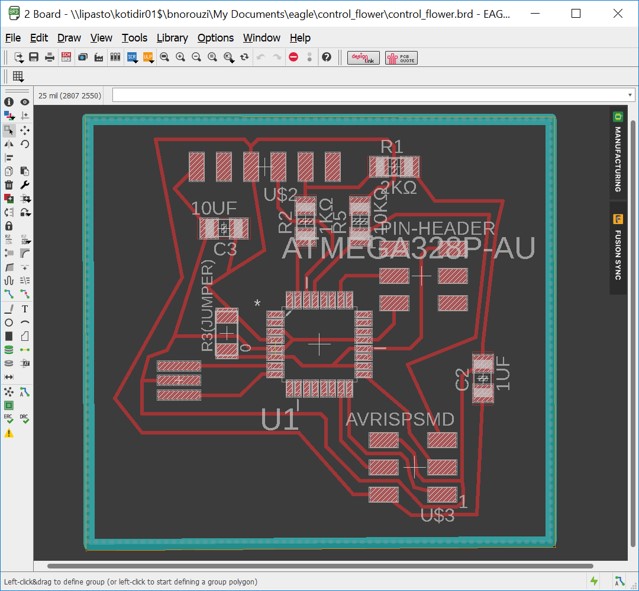Open the Grid settings dropdown icon

pos(18,76)
